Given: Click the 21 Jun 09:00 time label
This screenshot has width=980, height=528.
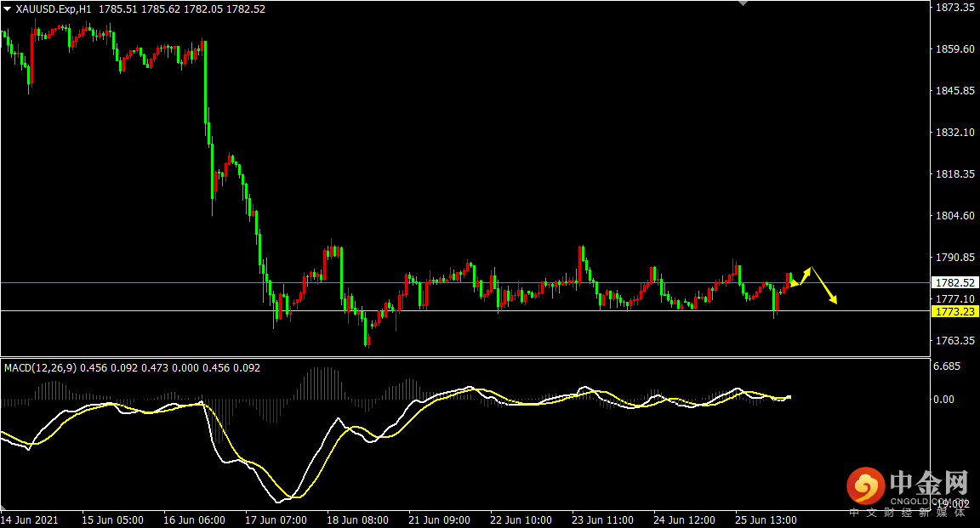Looking at the screenshot, I should (x=439, y=519).
